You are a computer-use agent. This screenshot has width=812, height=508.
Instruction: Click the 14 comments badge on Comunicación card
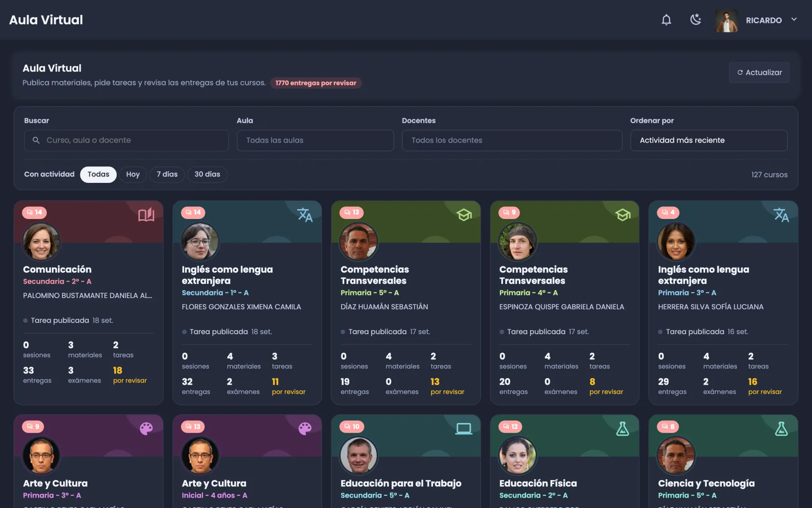click(x=34, y=212)
